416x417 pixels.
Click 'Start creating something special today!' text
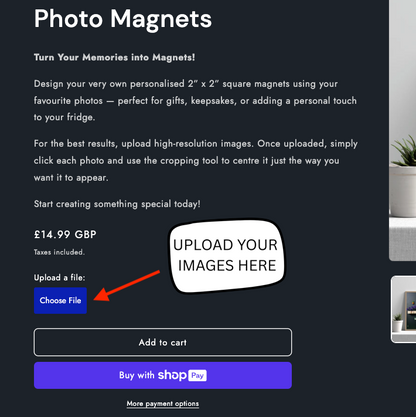pyautogui.click(x=117, y=204)
